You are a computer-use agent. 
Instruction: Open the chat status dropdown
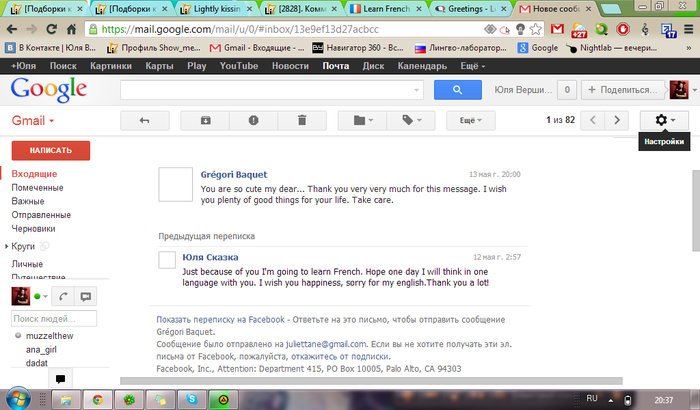pyautogui.click(x=45, y=296)
